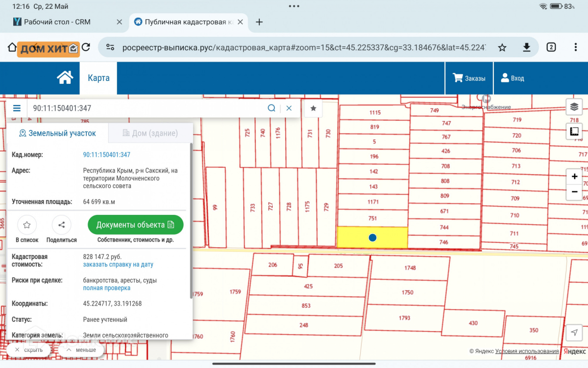
Task: Click the blue marker on yellow parcel
Action: click(x=372, y=237)
